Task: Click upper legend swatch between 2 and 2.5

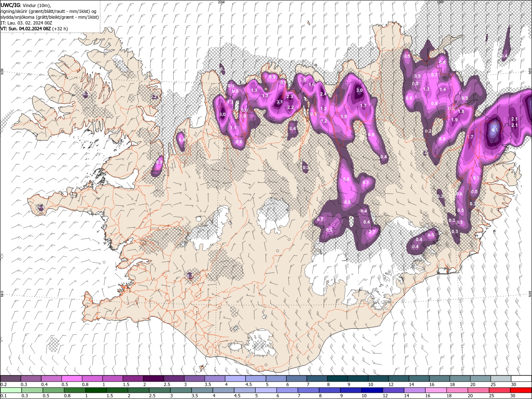Action: pyautogui.click(x=154, y=379)
